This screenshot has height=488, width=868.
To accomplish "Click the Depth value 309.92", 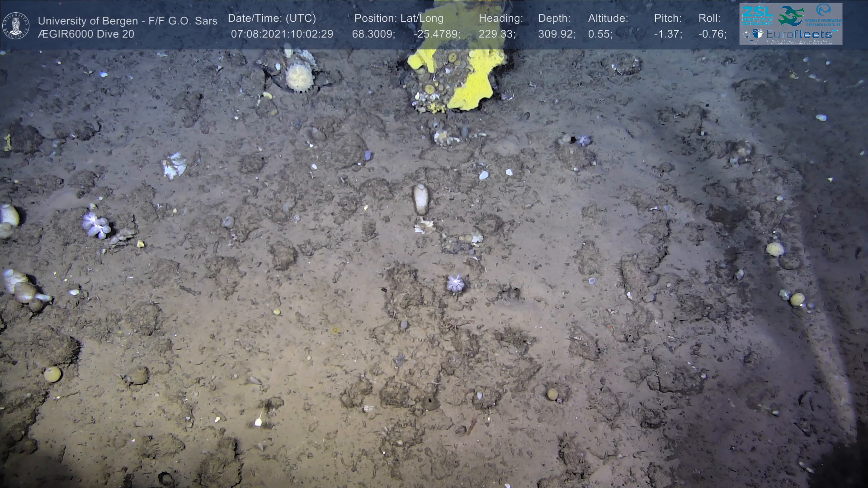I will point(557,34).
